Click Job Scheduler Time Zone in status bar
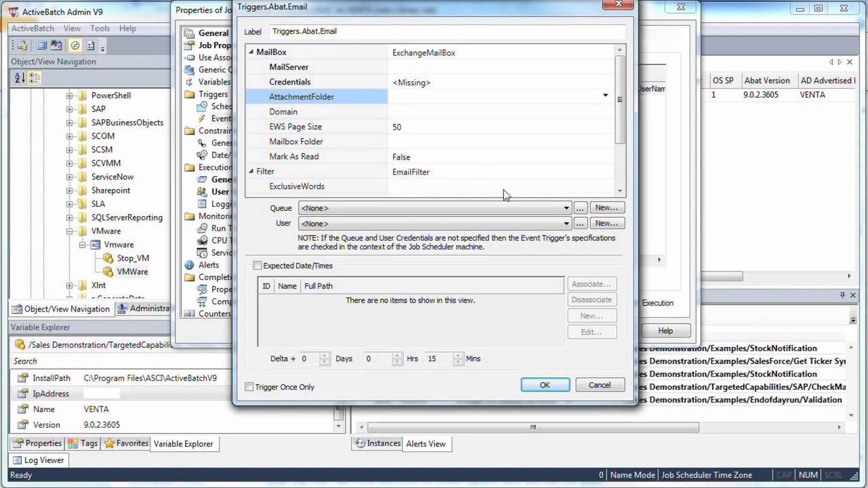Image resolution: width=868 pixels, height=488 pixels. click(706, 475)
